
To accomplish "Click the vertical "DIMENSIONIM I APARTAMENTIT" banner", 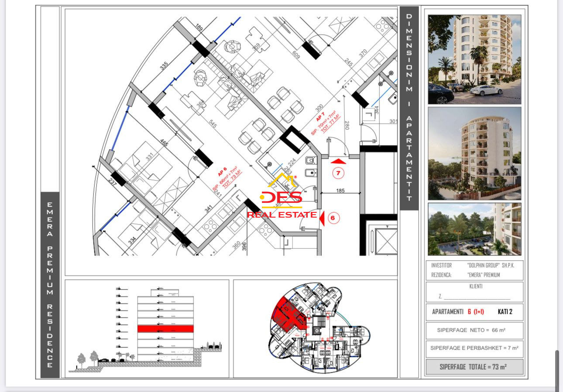I will pyautogui.click(x=409, y=107).
